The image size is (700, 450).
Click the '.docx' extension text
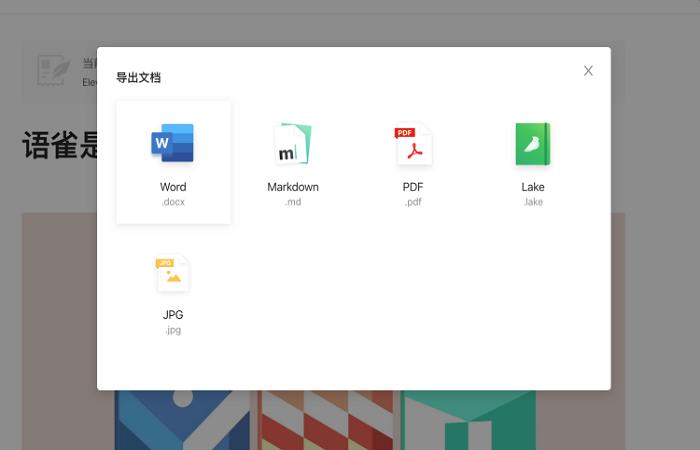(173, 202)
